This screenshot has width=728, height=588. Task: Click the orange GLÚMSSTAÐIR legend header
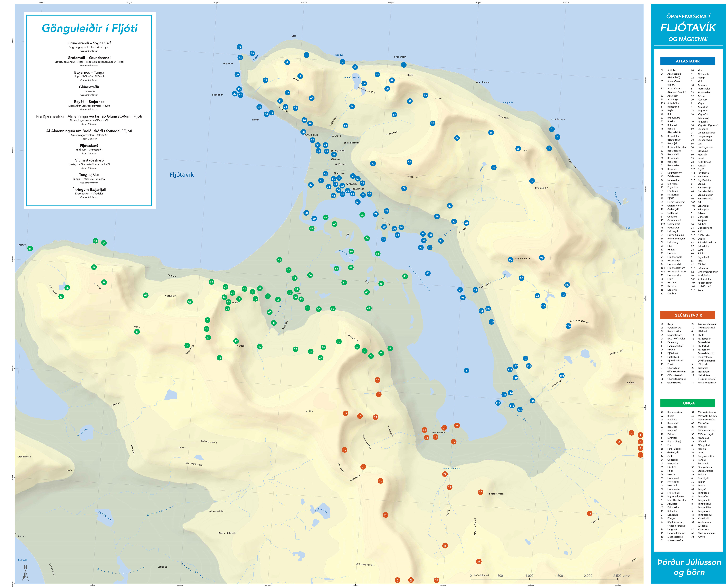click(x=688, y=315)
